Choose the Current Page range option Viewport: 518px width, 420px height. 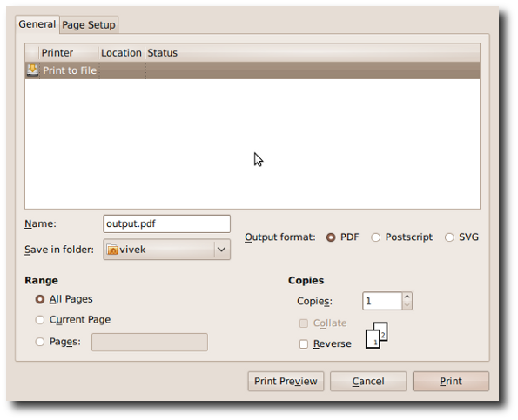click(40, 320)
